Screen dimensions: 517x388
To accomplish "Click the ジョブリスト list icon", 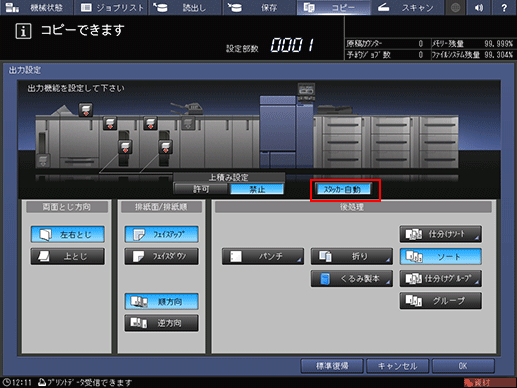I will point(86,7).
